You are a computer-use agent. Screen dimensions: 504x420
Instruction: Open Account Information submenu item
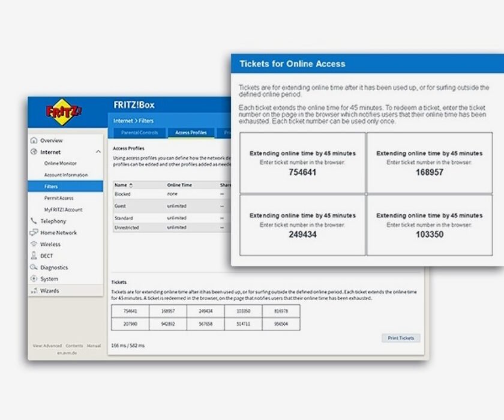66,175
